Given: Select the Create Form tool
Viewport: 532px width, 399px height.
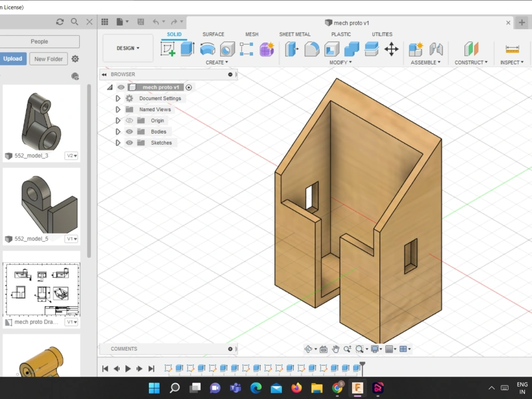Looking at the screenshot, I should (267, 49).
